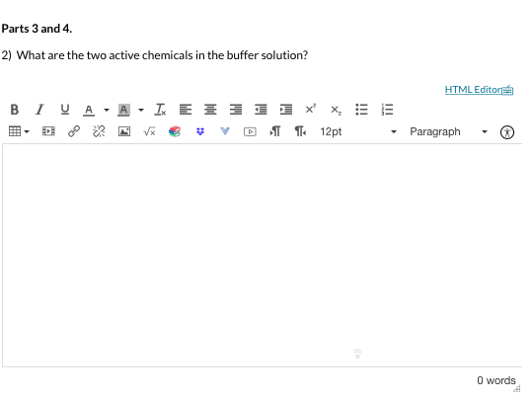The height and width of the screenshot is (400, 532).
Task: Click the blue V icon
Action: click(x=225, y=131)
